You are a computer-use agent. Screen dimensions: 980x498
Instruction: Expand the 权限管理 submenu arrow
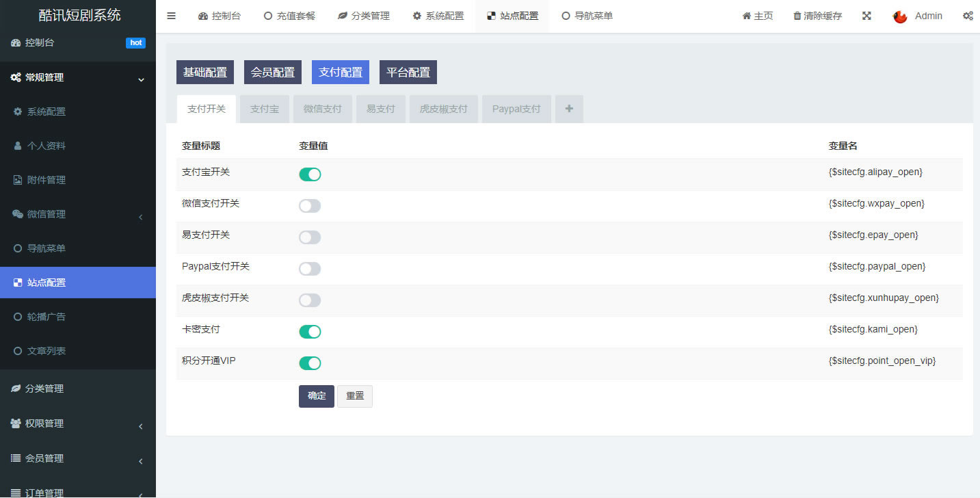(x=141, y=426)
